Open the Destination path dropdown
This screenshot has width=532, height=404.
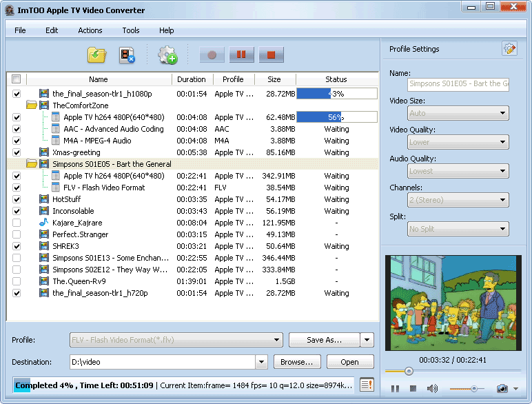[x=261, y=362]
